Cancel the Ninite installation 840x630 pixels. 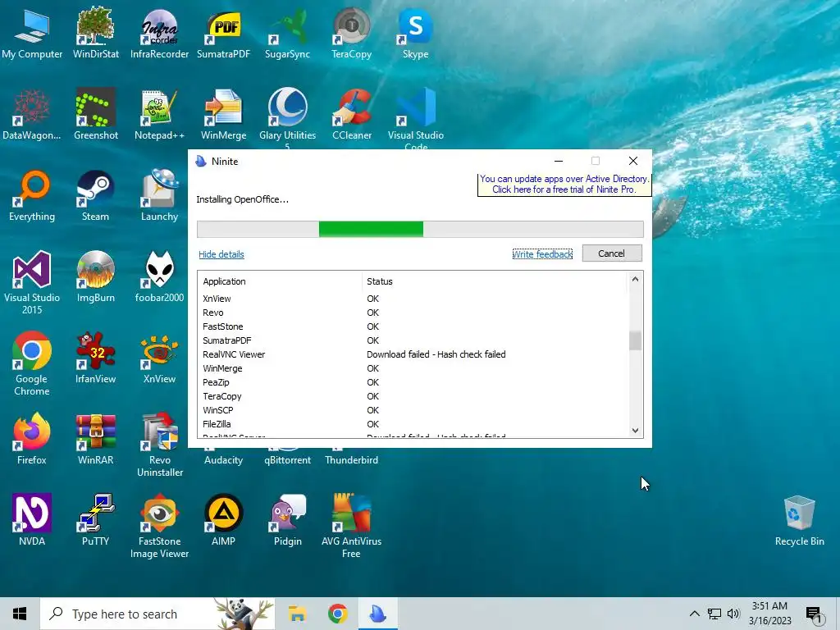tap(612, 253)
